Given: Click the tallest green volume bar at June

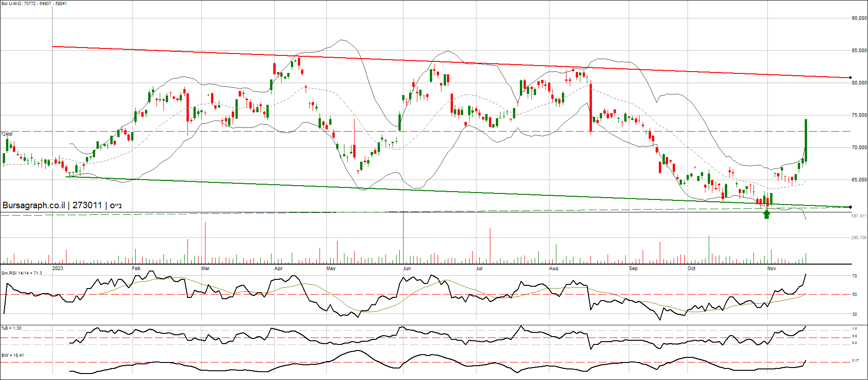Looking at the screenshot, I should [x=403, y=237].
